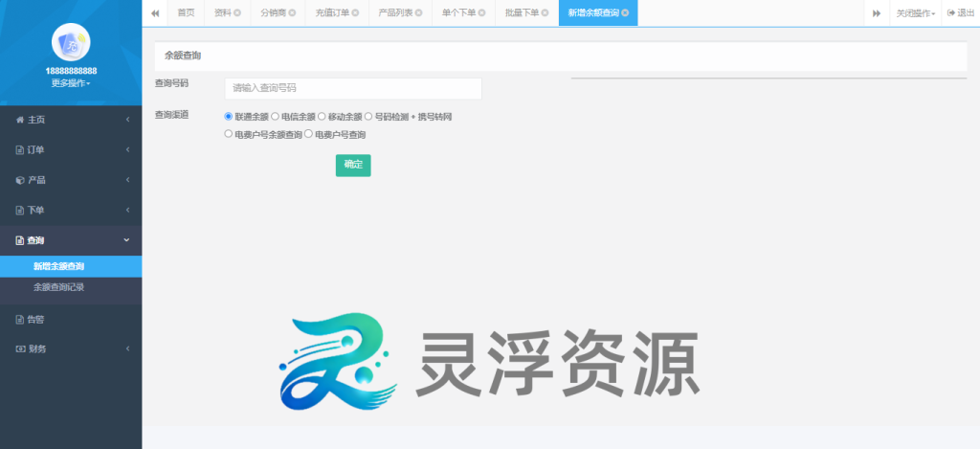Click the money icon beside 财务
Image resolution: width=980 pixels, height=449 pixels.
coord(20,348)
